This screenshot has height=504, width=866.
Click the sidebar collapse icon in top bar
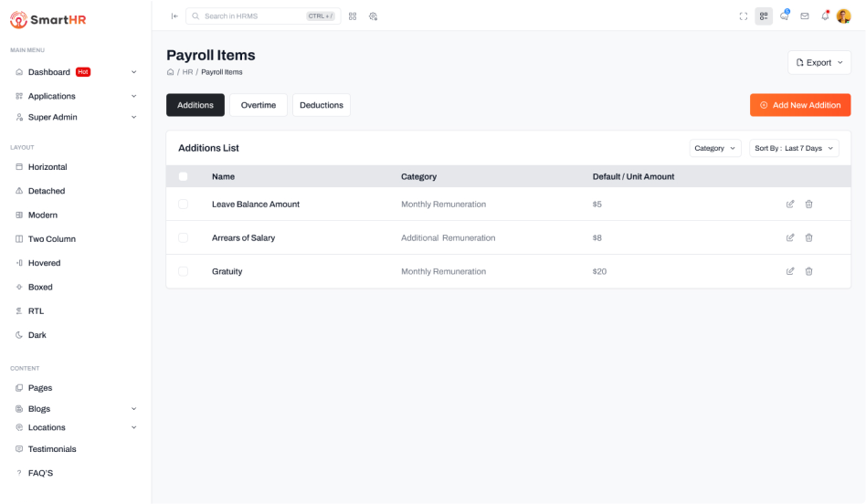[174, 16]
